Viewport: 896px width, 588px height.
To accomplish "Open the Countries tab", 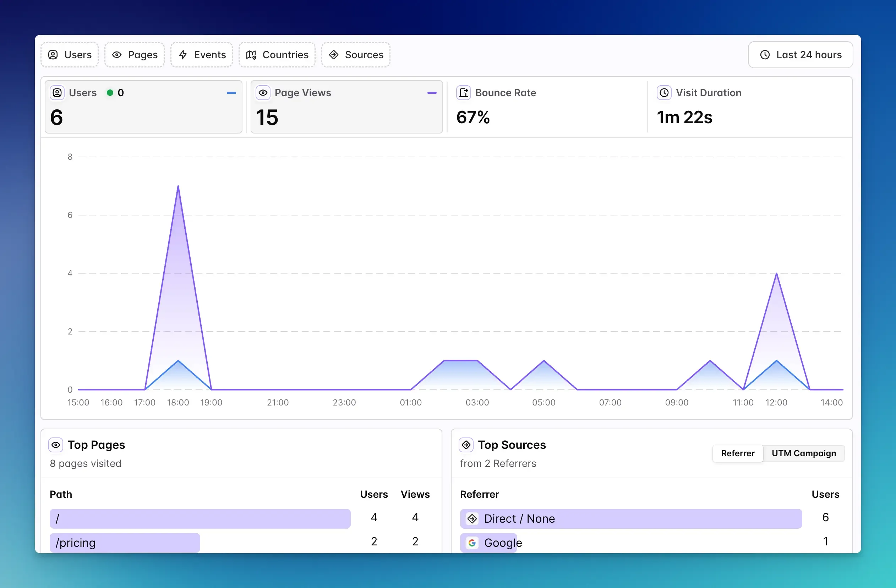I will point(277,55).
